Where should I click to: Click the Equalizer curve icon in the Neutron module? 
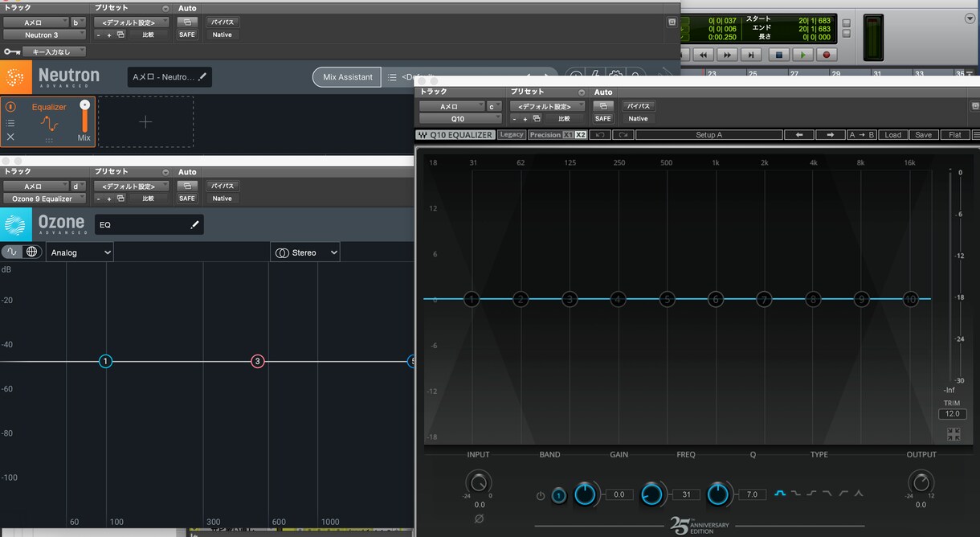pyautogui.click(x=50, y=124)
